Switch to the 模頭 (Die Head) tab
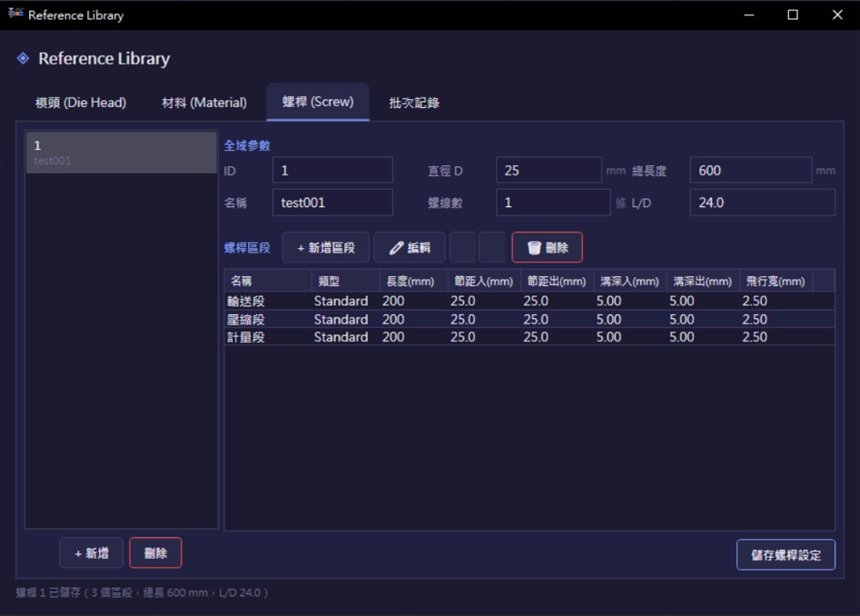 [x=80, y=103]
